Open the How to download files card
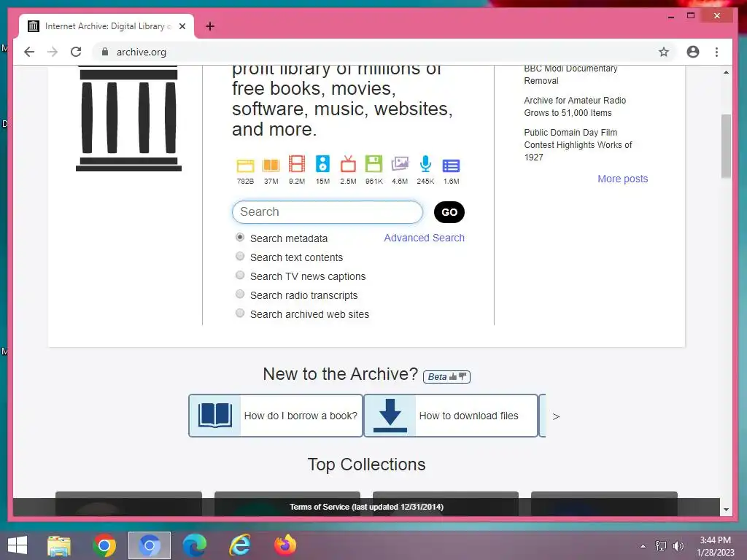 pyautogui.click(x=451, y=416)
